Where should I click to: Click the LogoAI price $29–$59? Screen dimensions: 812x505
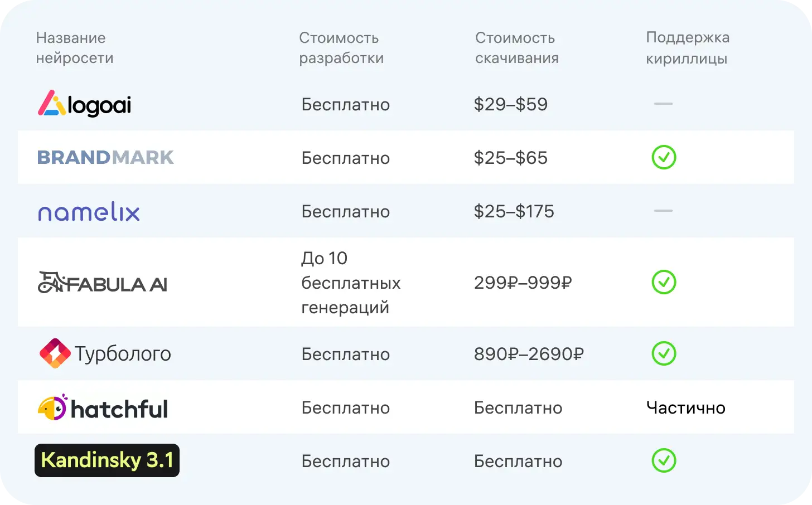[x=511, y=104]
